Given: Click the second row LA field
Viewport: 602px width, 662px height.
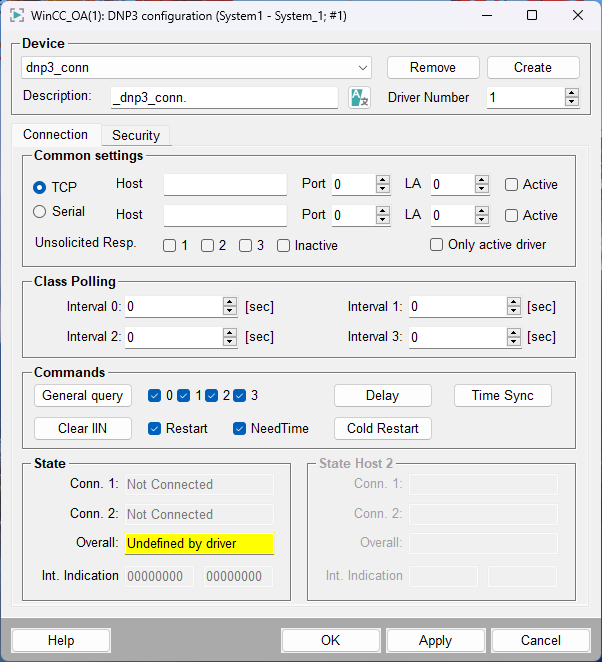Looking at the screenshot, I should pyautogui.click(x=453, y=215).
